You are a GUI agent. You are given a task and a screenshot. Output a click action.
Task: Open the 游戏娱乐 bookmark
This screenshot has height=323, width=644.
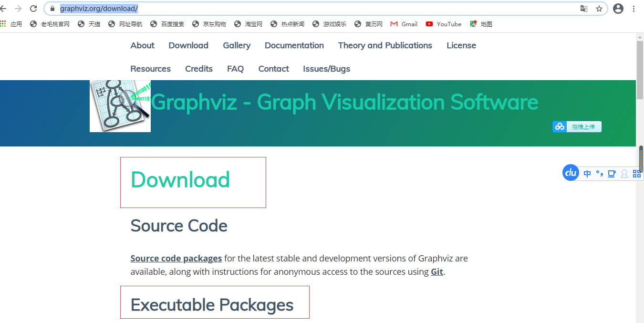pyautogui.click(x=329, y=24)
